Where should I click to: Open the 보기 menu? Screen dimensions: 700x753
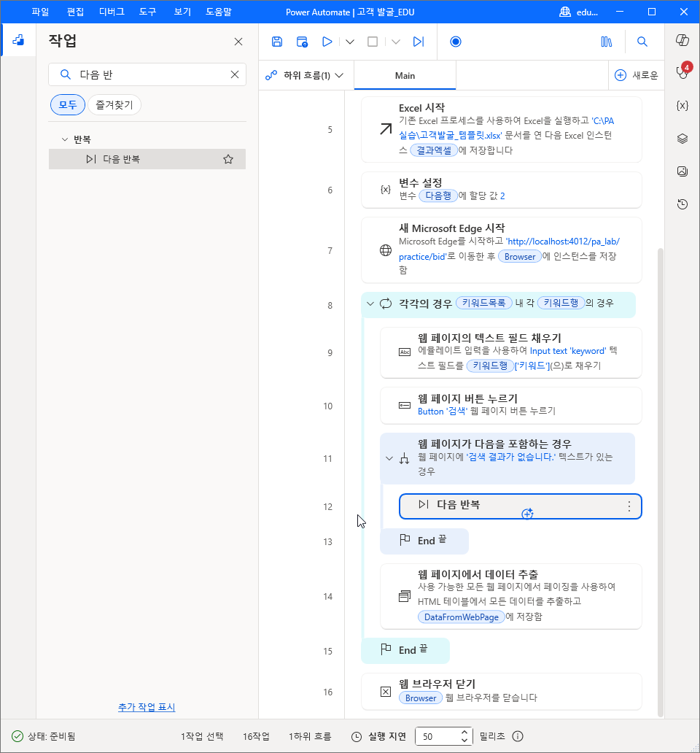click(x=182, y=12)
